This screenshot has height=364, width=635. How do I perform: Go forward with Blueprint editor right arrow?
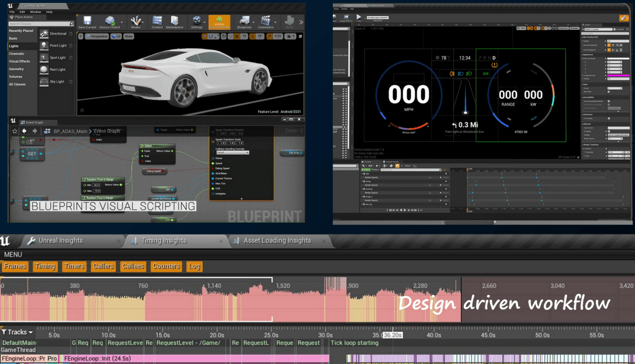coord(35,131)
